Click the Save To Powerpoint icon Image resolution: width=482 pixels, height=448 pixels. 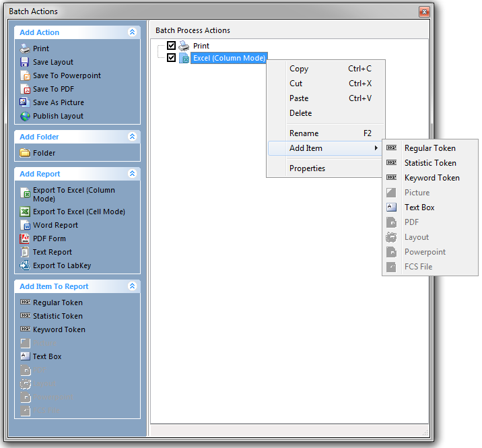point(25,75)
